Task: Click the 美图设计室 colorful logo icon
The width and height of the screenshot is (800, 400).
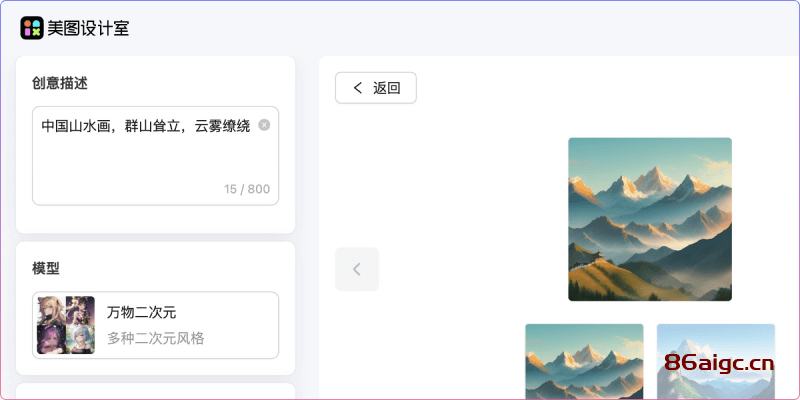Action: click(32, 28)
